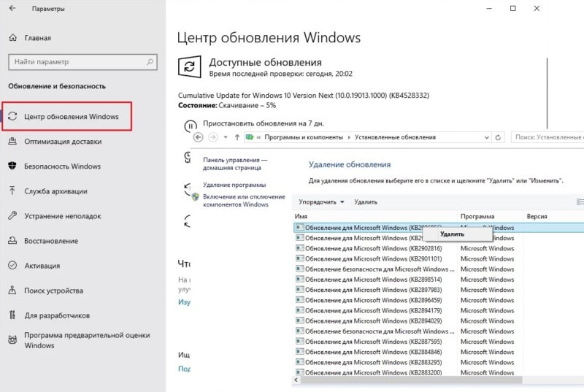584x392 pixels.
Task: Click the up one level arrow
Action: 237,137
